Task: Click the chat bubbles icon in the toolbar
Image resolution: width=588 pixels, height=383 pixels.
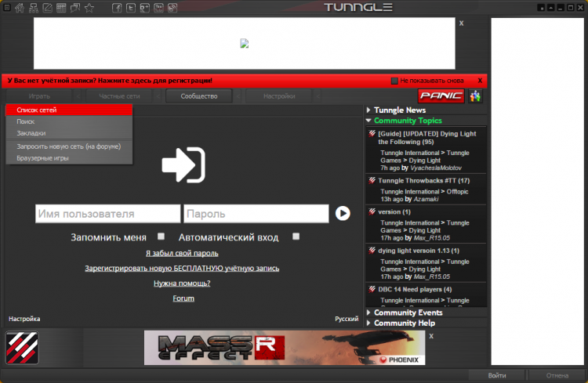Action: pos(75,8)
